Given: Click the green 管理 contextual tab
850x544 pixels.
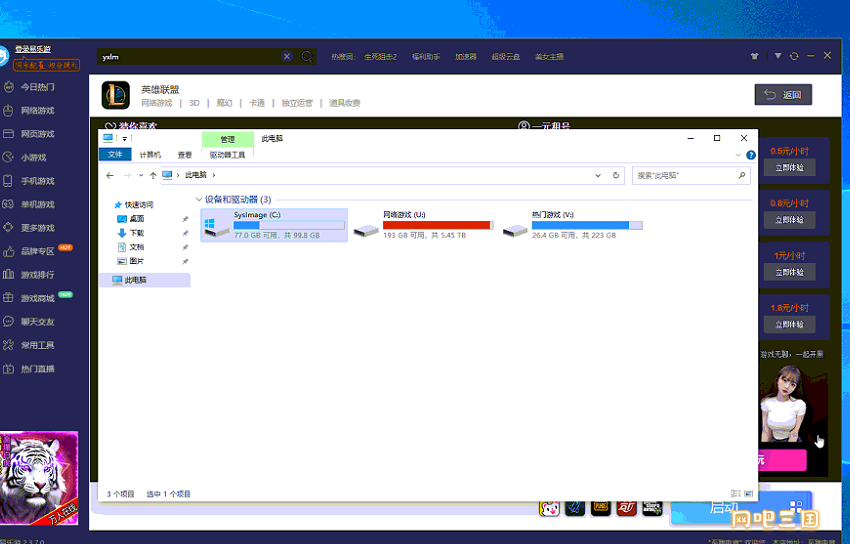Looking at the screenshot, I should point(227,139).
